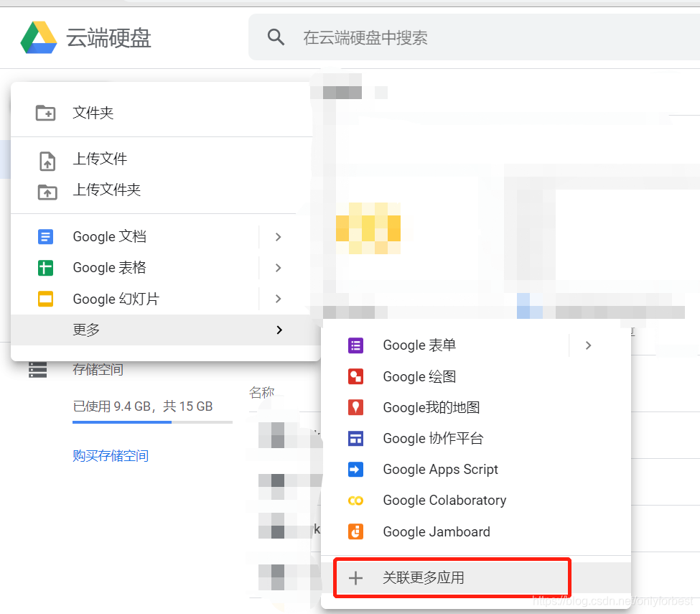Click the upload folder icon beside 上传文件夹
The image size is (700, 614).
[47, 192]
